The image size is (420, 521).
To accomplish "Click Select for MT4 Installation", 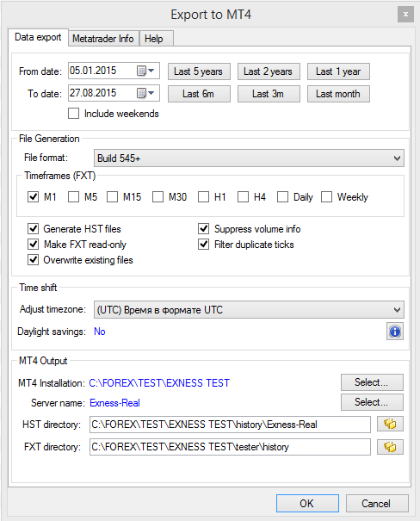I will pyautogui.click(x=372, y=382).
